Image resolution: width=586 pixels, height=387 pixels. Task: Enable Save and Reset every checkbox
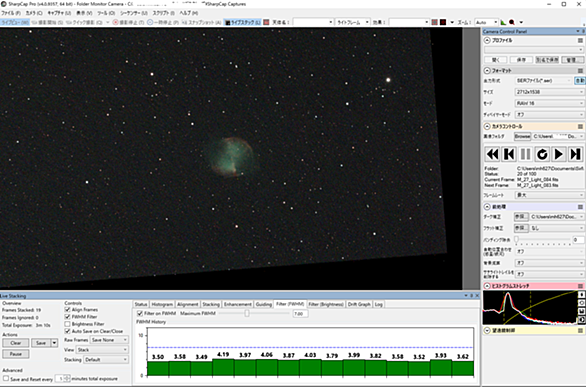[6, 379]
